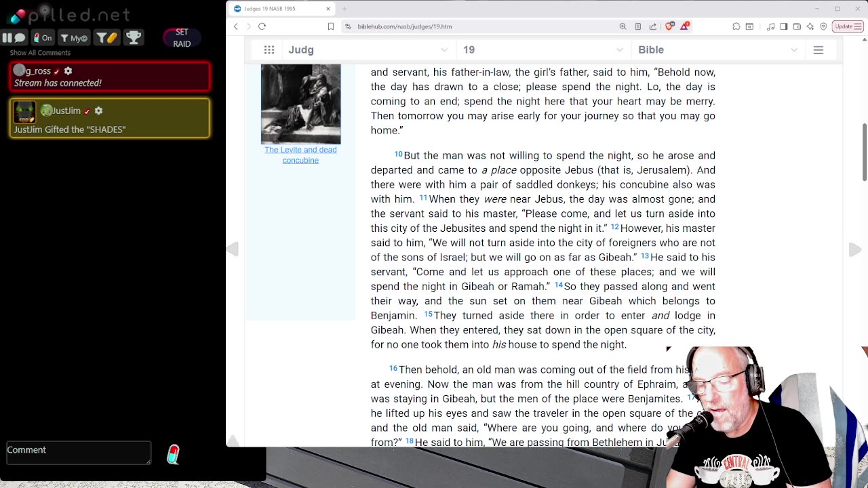Toggle the pill 'On' switch
868x488 pixels.
[43, 38]
